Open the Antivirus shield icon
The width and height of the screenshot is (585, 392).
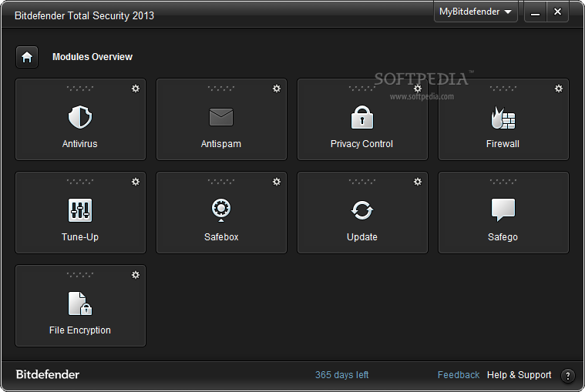click(x=80, y=117)
